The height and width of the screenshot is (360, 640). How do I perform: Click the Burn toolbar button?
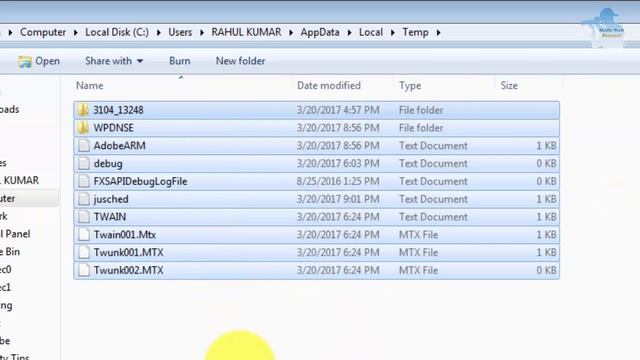coord(180,61)
